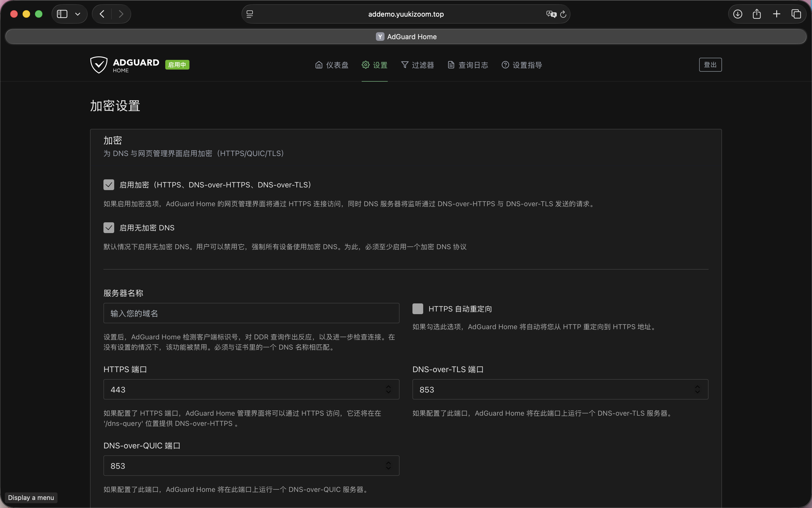Open the 过滤器 navigation menu
The image size is (812, 508).
pyautogui.click(x=418, y=65)
